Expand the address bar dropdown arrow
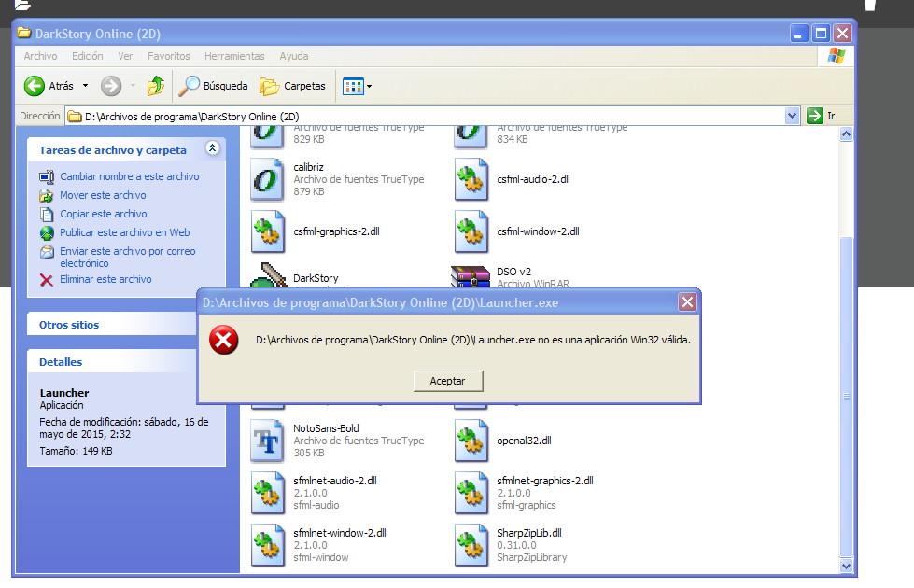The image size is (914, 588). [x=792, y=116]
